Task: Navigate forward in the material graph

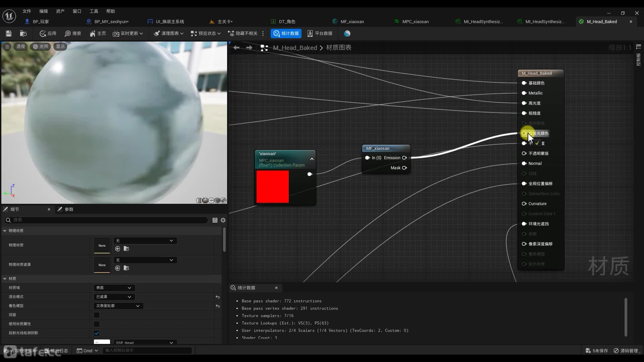Action: tap(249, 48)
